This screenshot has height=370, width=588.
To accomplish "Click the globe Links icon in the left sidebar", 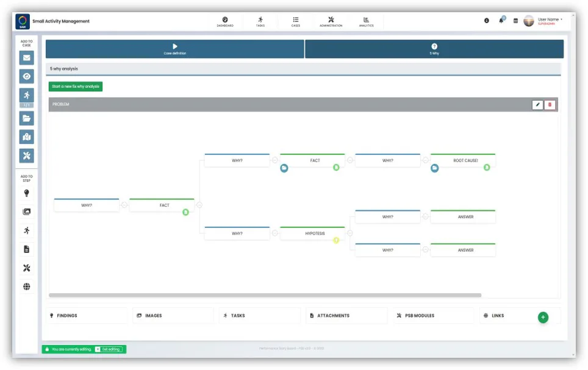I will point(26,286).
